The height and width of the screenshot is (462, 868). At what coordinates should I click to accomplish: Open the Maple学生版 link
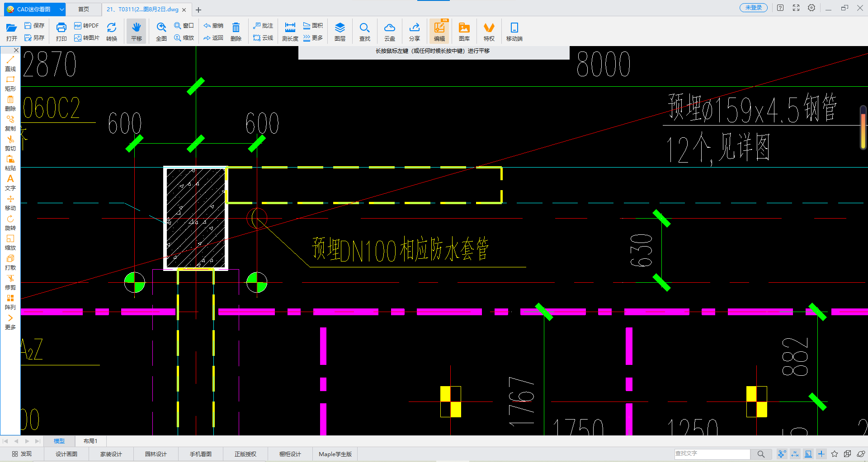point(335,454)
